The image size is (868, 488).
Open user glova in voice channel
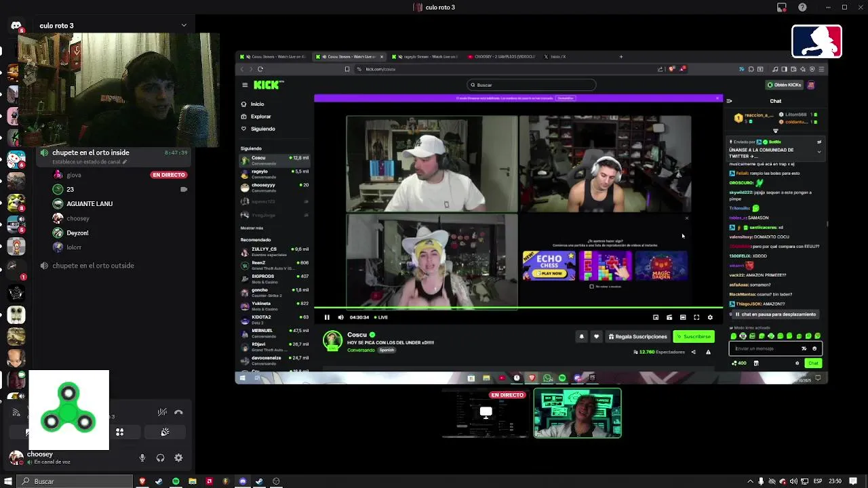coord(74,175)
